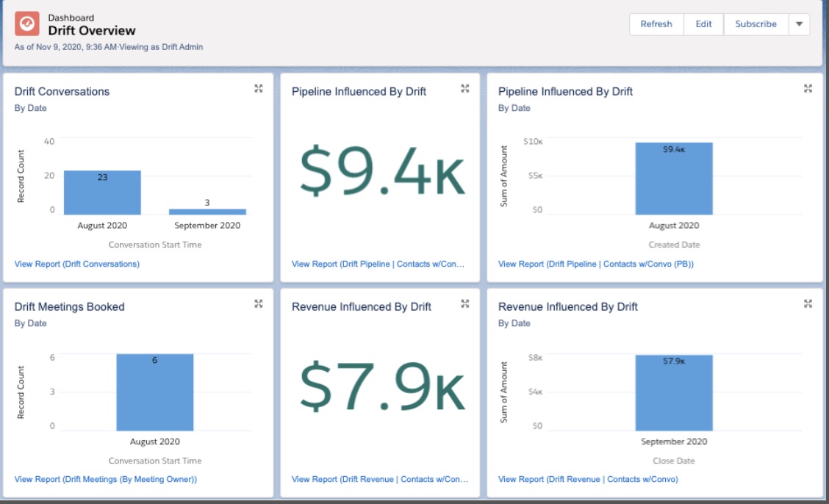
Task: Subscribe to the dashboard
Action: click(x=756, y=24)
